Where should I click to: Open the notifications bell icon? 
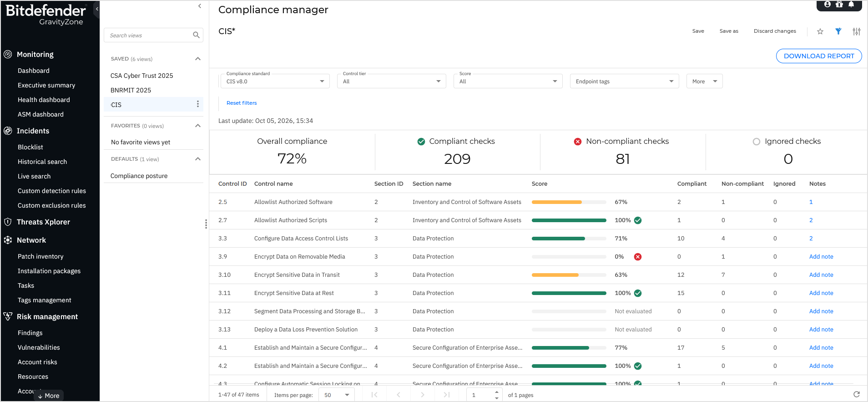coord(851,4)
